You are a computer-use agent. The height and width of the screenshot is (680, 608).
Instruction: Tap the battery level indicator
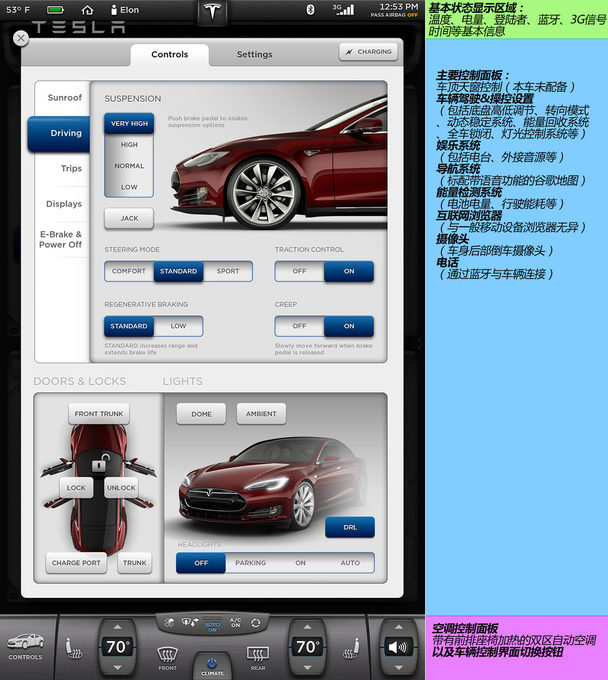tap(55, 10)
